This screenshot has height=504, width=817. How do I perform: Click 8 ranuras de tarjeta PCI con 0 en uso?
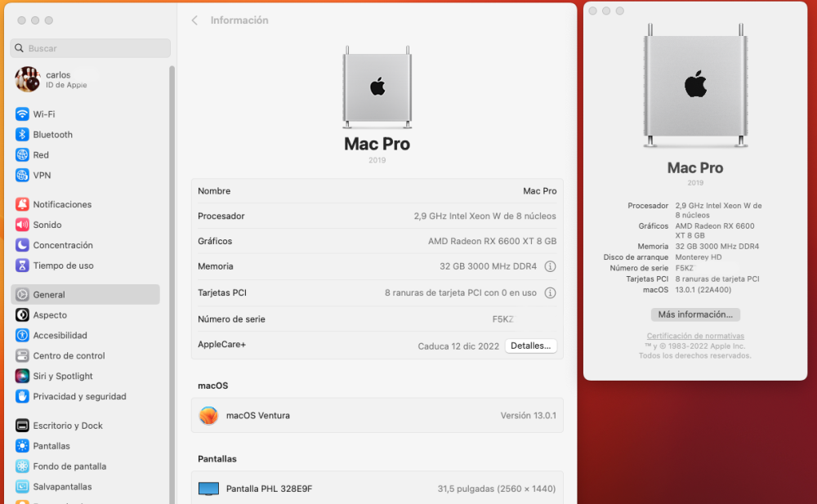point(461,292)
